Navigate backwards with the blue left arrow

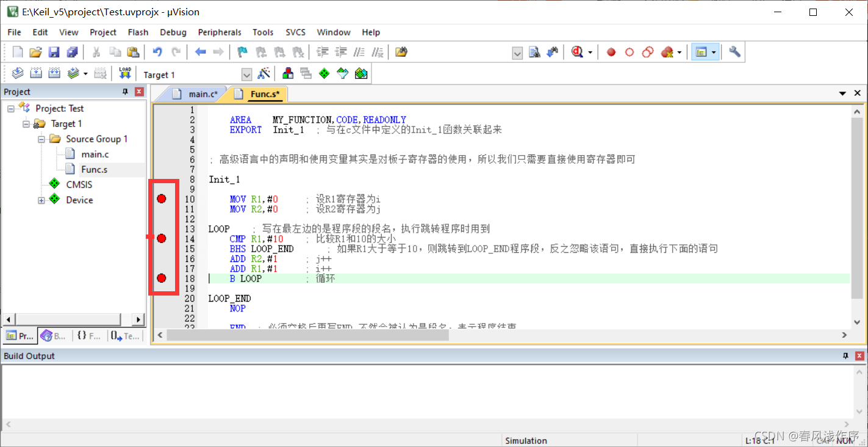[200, 52]
